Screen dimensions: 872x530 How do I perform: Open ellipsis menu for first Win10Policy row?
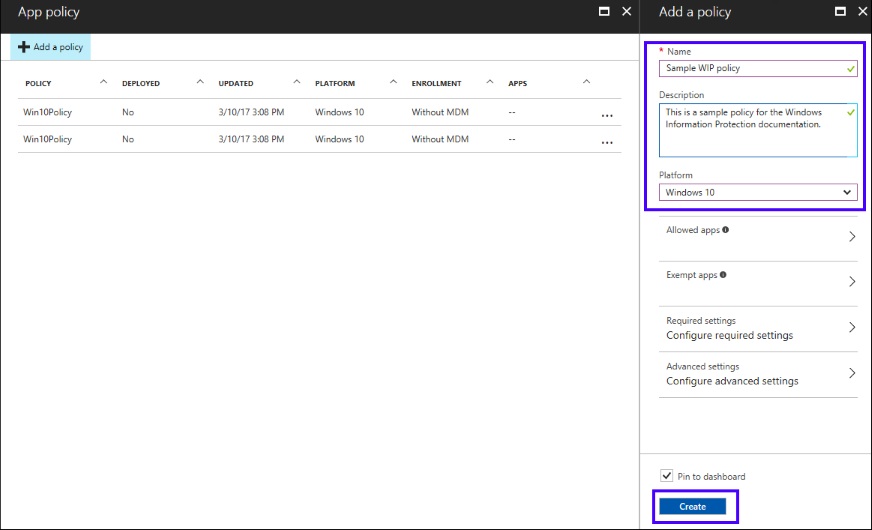click(x=606, y=116)
